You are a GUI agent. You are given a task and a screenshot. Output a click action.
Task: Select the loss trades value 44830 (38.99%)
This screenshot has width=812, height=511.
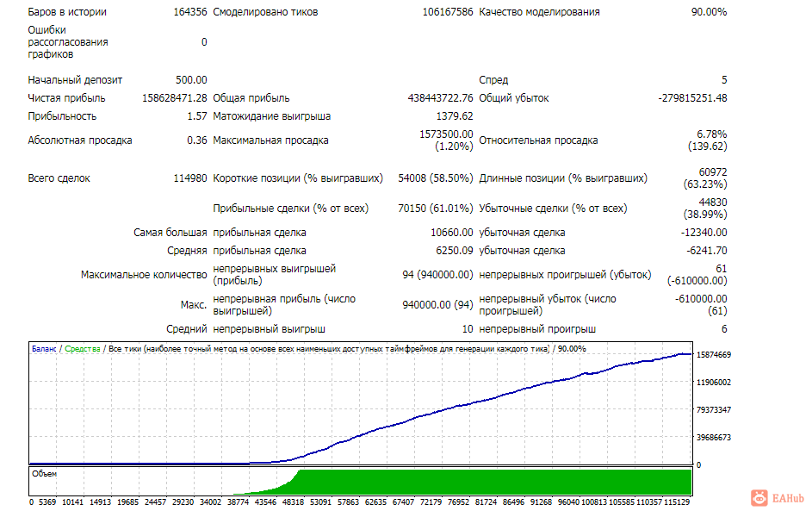(705, 209)
